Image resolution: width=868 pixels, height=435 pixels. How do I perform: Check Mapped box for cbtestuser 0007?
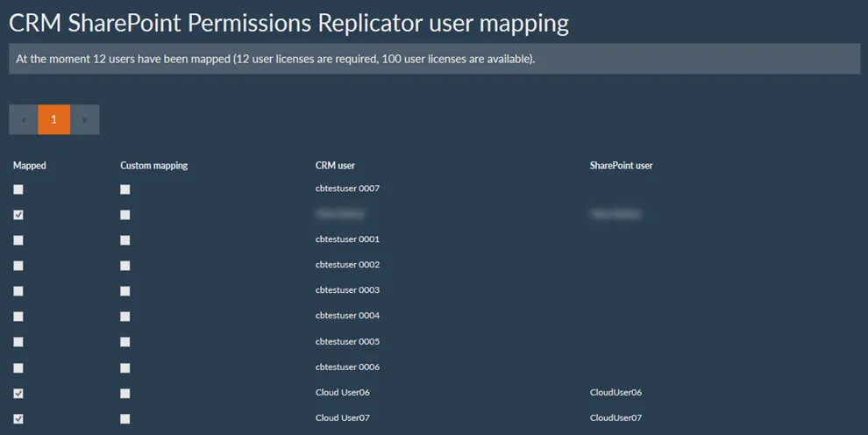pos(18,189)
